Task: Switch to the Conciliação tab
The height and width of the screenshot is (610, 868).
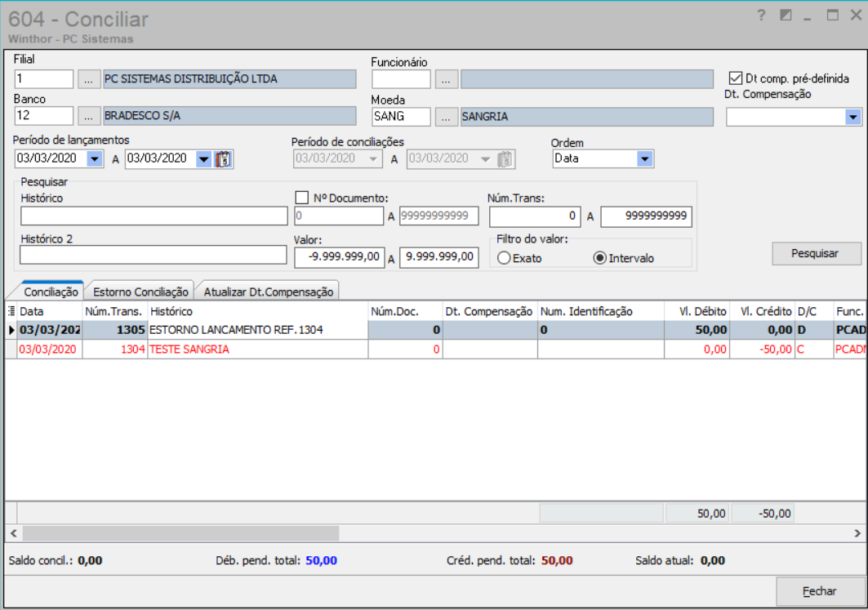Action: [x=51, y=292]
